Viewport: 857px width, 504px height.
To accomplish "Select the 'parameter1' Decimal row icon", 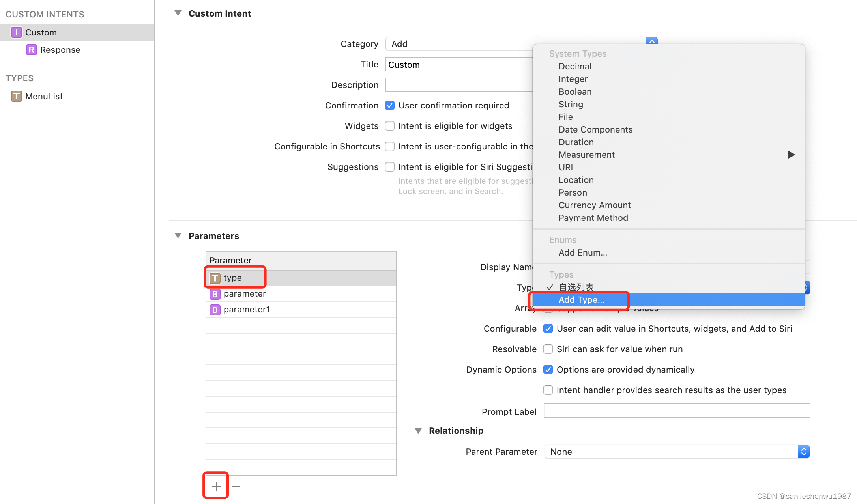I will 215,310.
